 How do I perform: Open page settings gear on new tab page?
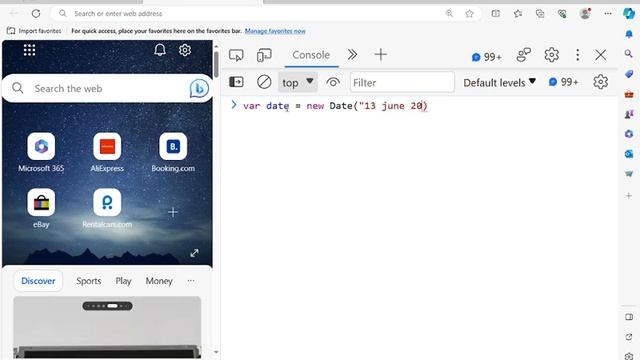[185, 50]
